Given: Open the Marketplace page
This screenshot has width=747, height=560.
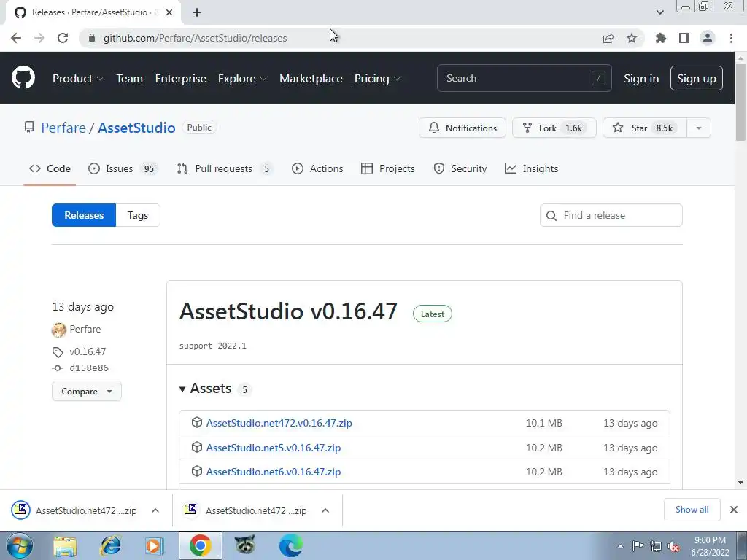Looking at the screenshot, I should [x=311, y=79].
